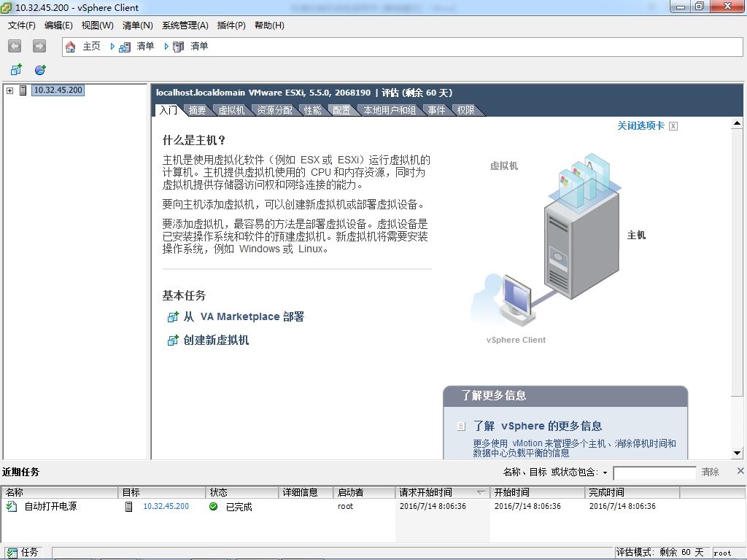Viewport: 747px width, 560px height.
Task: Open the 插件(P) menu
Action: [231, 26]
